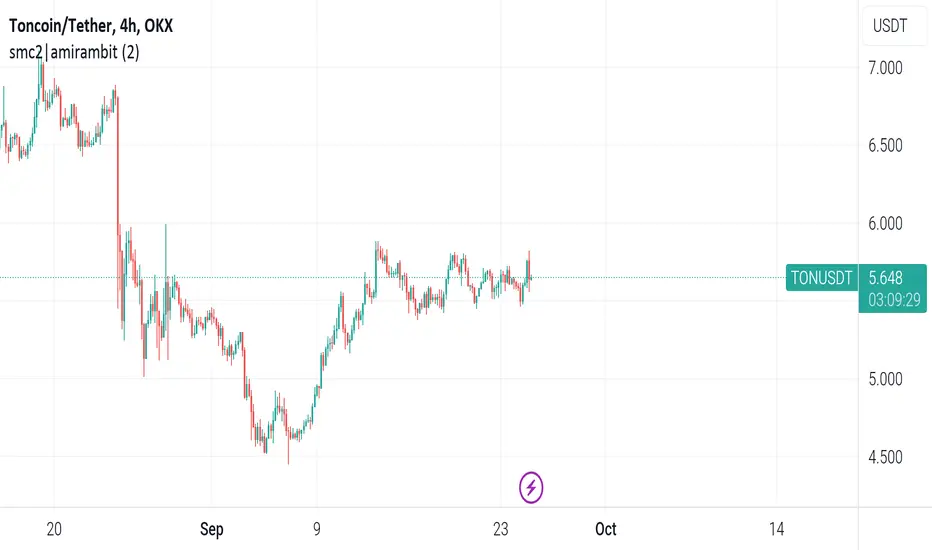Click the large red crash candle near 6.000
This screenshot has height=550, width=932.
118,161
